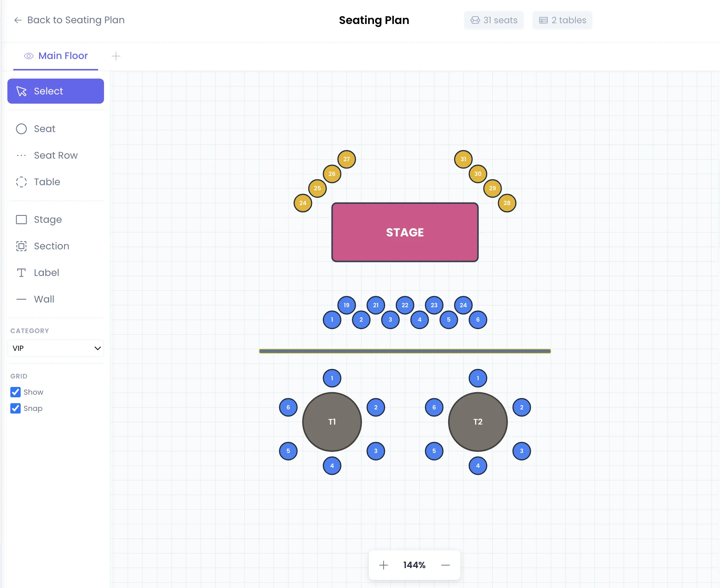Select the Section tool
The width and height of the screenshot is (720, 588).
pyautogui.click(x=51, y=246)
